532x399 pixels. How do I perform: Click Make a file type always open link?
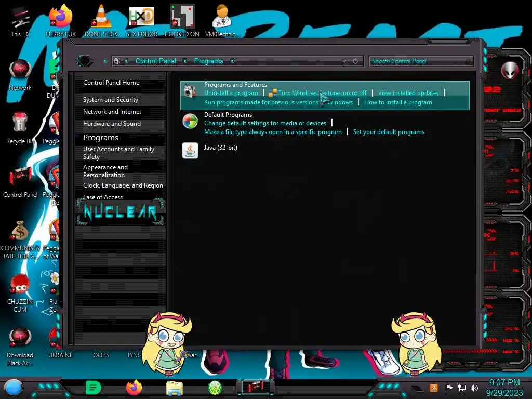click(273, 132)
